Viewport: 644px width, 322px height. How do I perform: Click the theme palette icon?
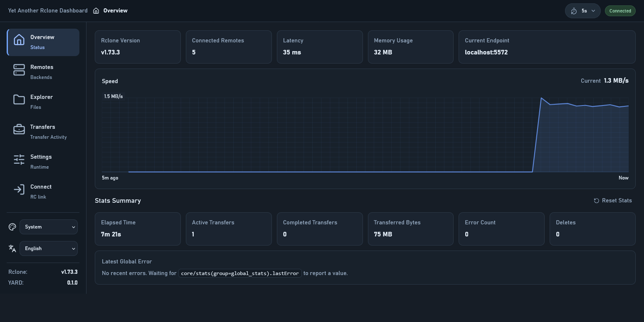12,227
